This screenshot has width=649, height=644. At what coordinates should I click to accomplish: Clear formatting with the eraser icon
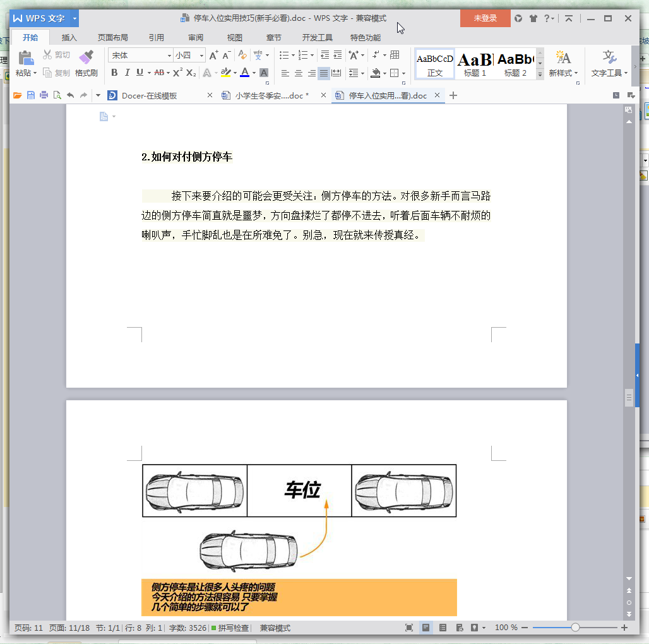(242, 55)
